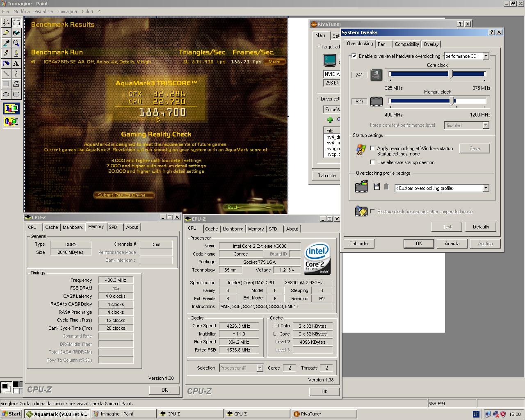Switch to RivaTuner from the taskbar
Screen dimensions: 525x420
tap(324, 414)
